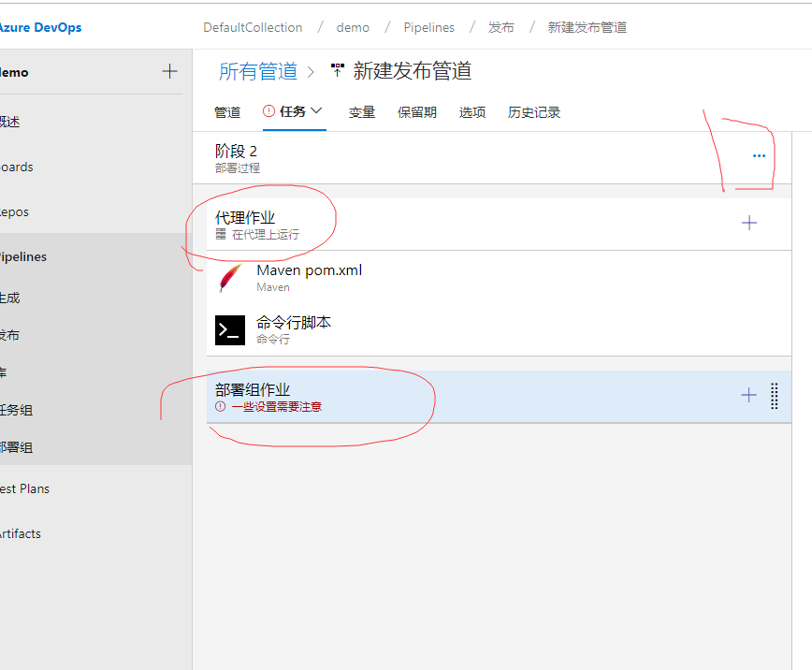Click the plus icon beside demo project
812x670 pixels.
click(169, 72)
